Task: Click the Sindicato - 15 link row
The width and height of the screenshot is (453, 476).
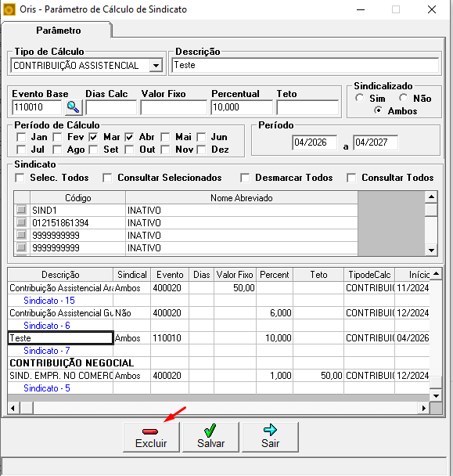Action: 49,301
